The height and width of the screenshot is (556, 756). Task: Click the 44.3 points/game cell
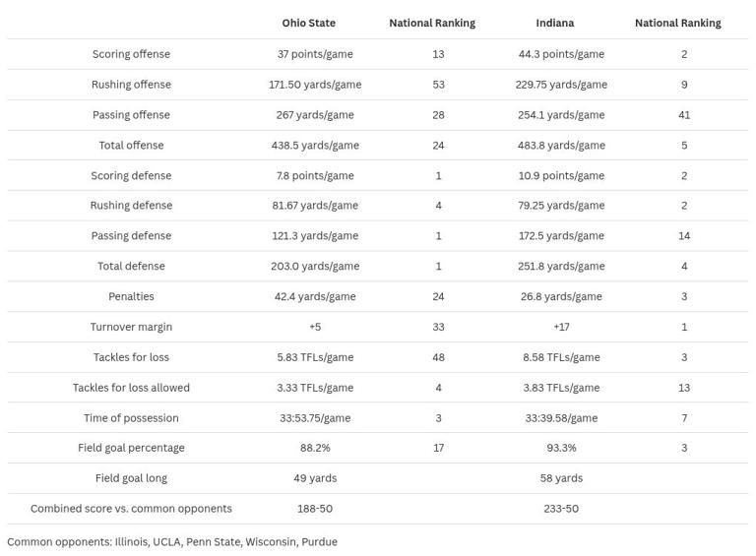pyautogui.click(x=561, y=54)
